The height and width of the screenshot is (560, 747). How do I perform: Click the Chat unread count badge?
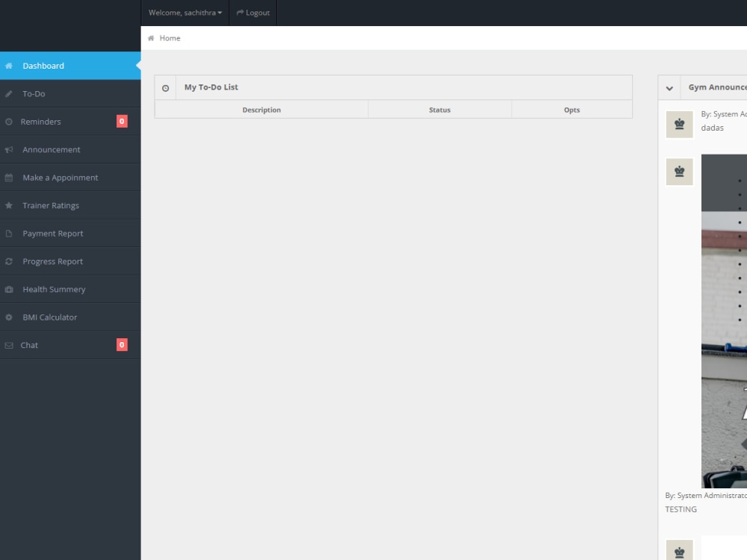point(122,345)
